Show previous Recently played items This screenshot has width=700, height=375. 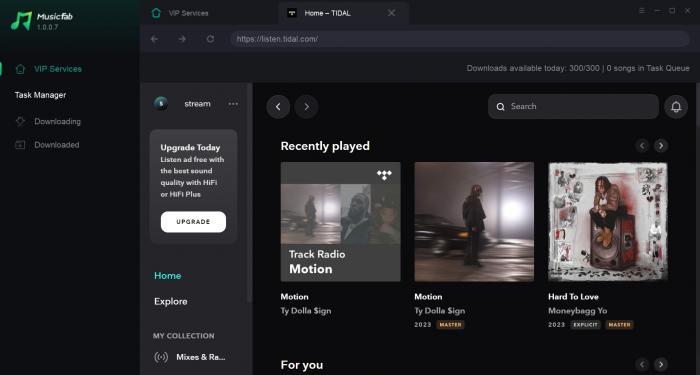pyautogui.click(x=642, y=146)
